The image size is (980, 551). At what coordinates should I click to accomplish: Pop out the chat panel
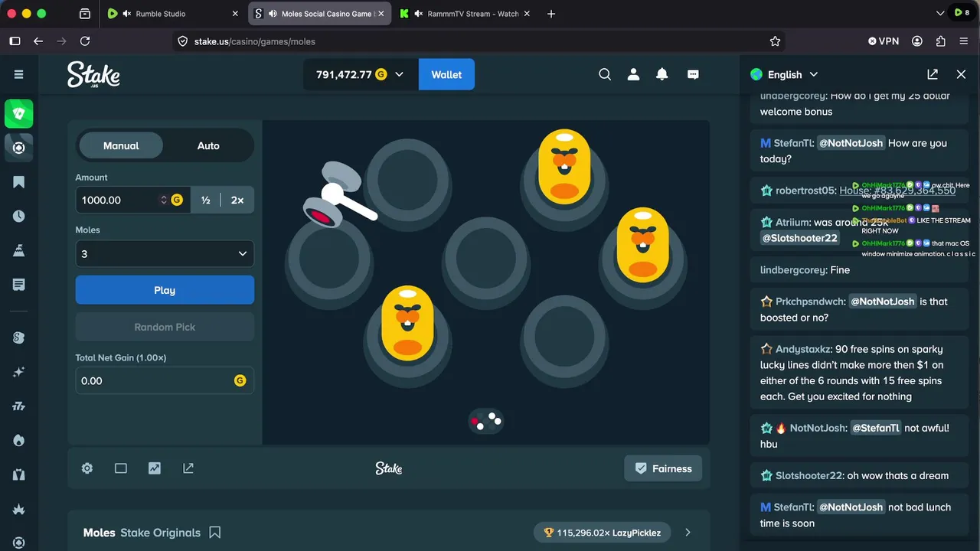point(933,74)
